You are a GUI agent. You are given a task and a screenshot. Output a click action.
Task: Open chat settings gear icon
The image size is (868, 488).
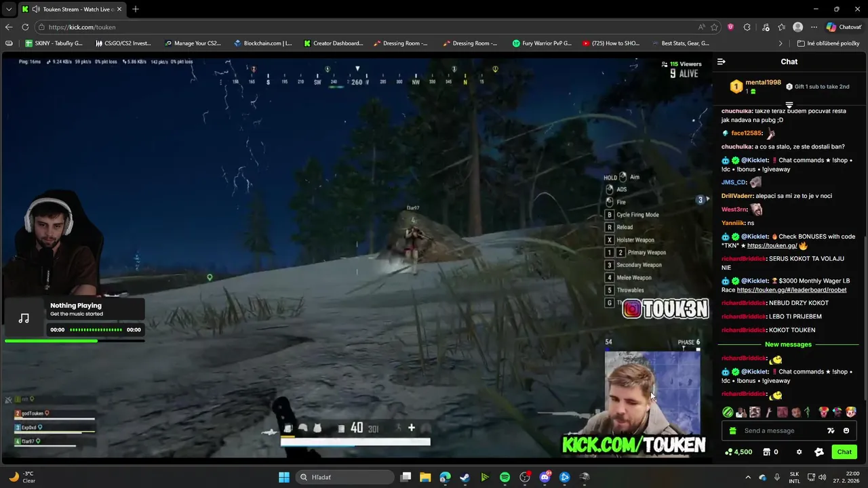(x=799, y=452)
